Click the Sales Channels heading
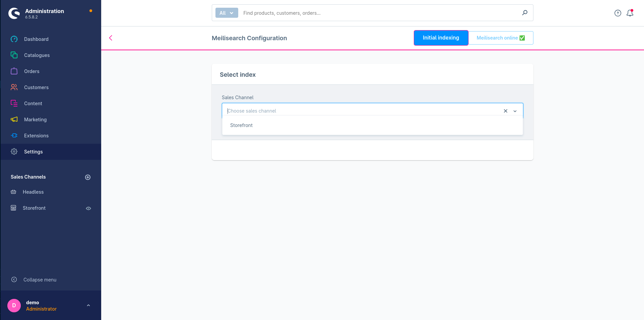This screenshot has width=644, height=320. (x=28, y=177)
